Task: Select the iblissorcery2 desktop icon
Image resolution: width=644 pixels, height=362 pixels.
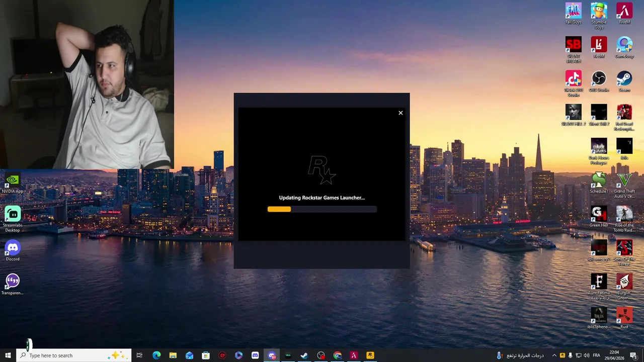Action: pyautogui.click(x=599, y=250)
